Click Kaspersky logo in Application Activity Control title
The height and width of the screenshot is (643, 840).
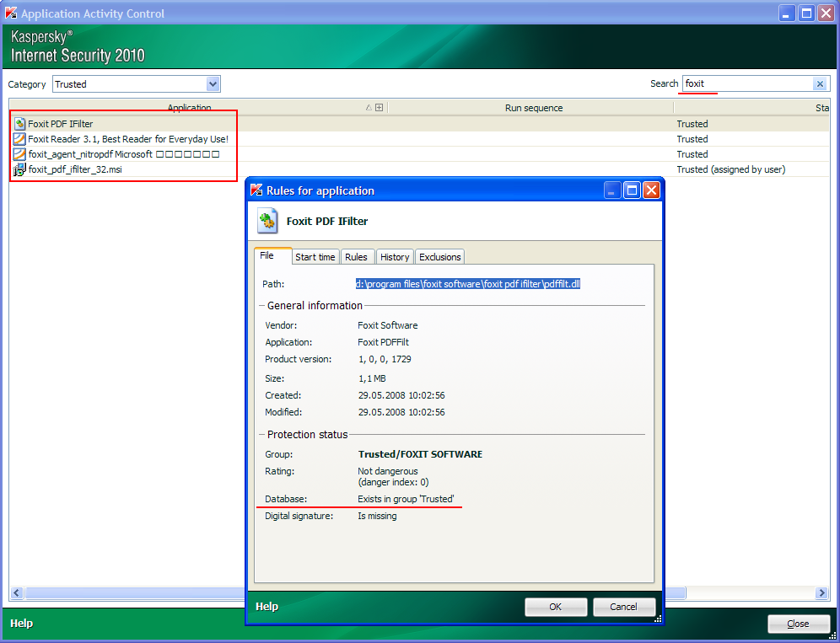[x=11, y=13]
